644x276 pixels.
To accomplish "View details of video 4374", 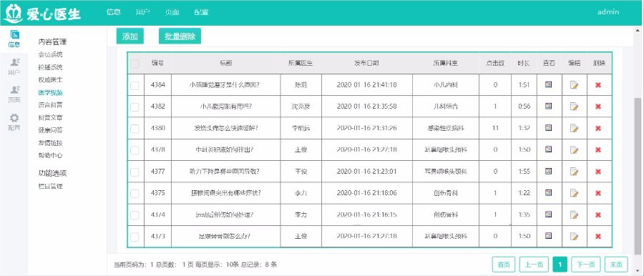I will point(548,214).
